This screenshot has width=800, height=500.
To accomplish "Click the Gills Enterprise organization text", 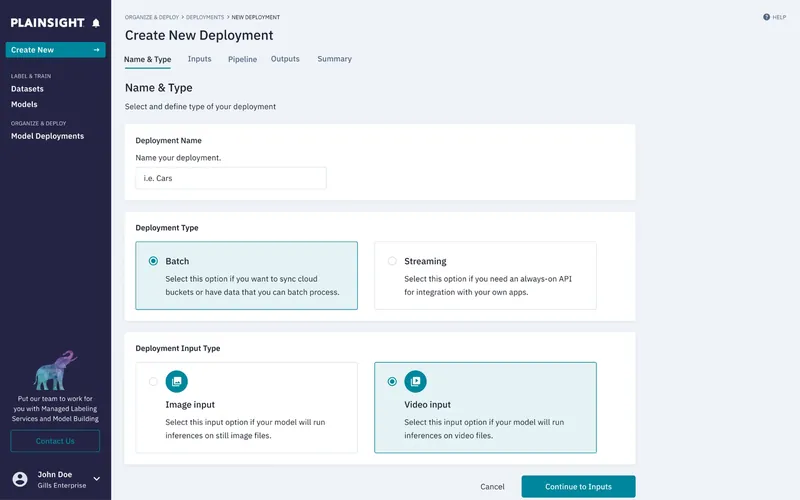I will [x=62, y=485].
